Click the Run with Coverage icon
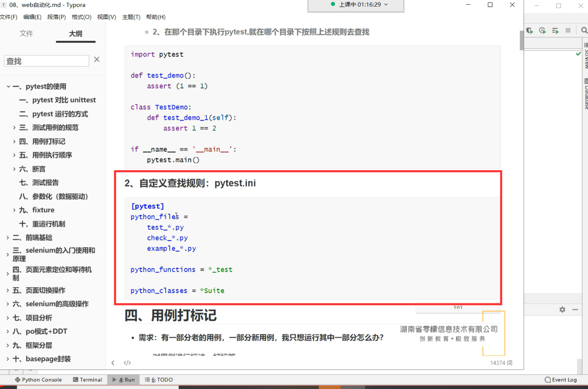588x389 pixels. tap(529, 31)
